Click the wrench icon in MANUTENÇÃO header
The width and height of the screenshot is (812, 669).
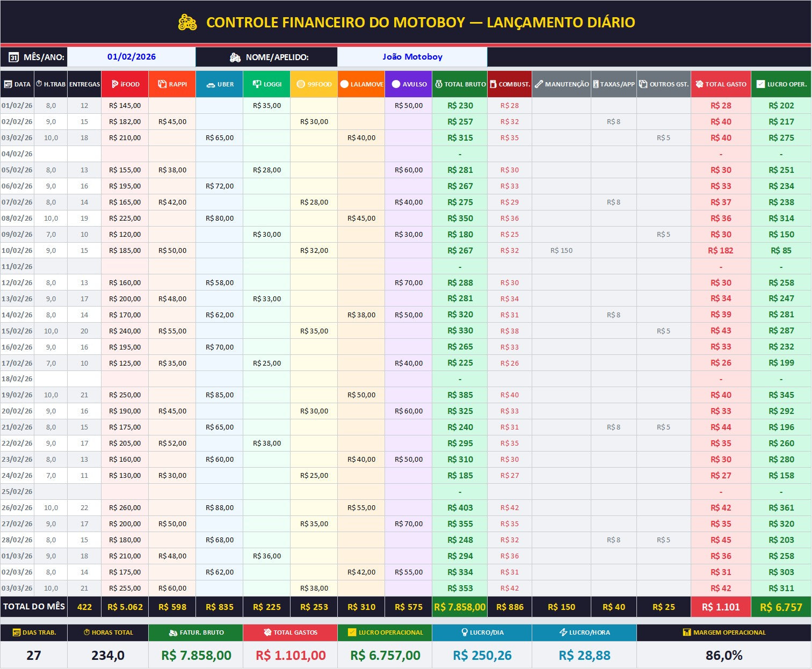(x=539, y=84)
